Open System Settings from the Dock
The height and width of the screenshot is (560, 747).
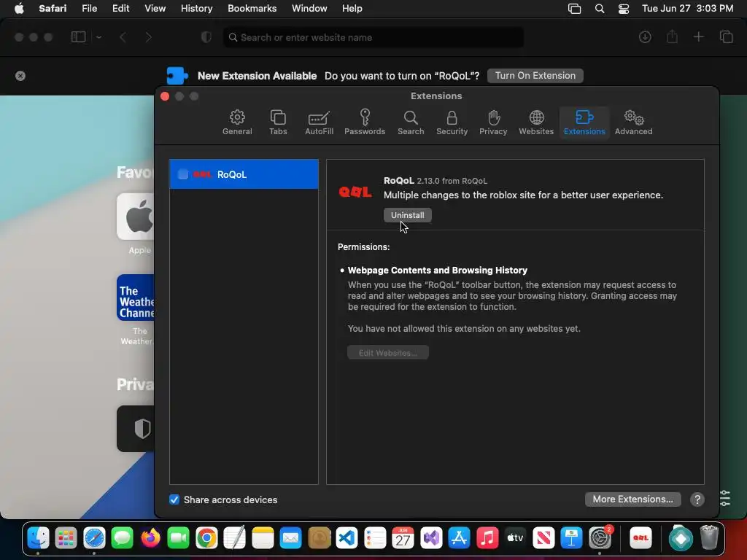coord(600,538)
